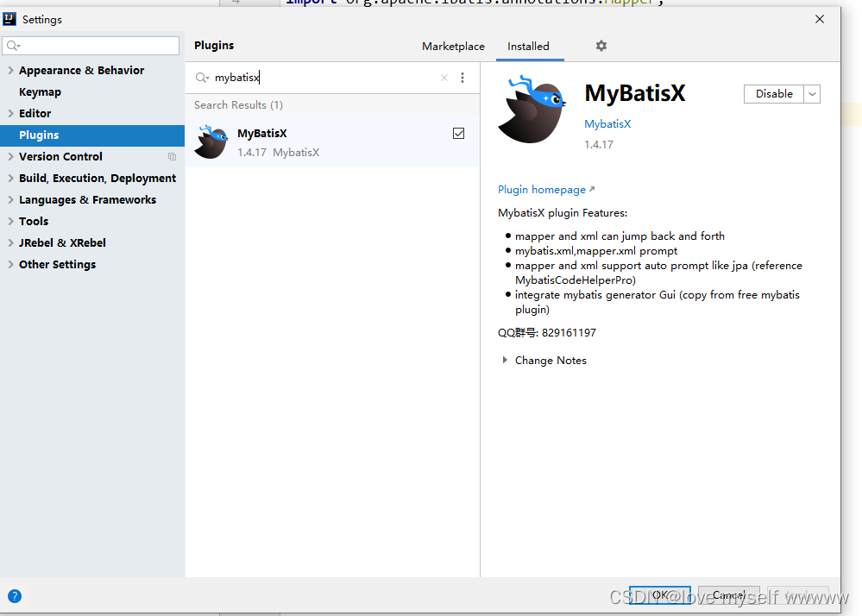Expand the Tools settings node
862x616 pixels.
point(10,221)
